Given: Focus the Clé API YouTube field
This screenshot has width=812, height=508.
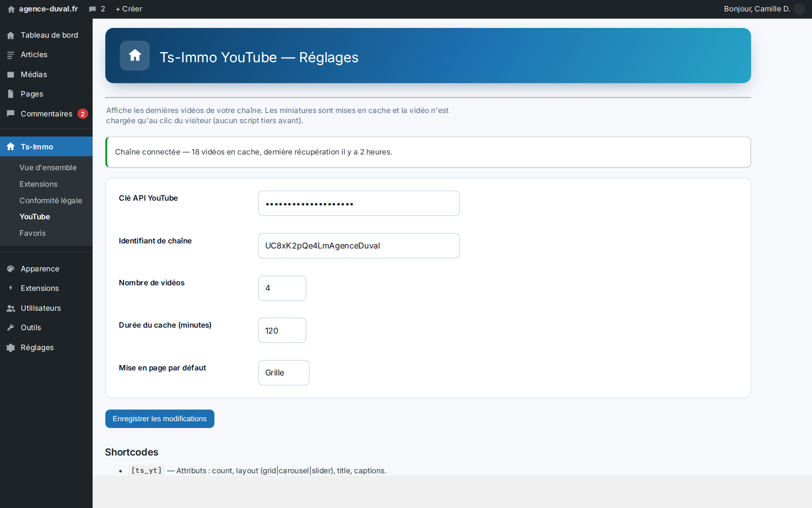Looking at the screenshot, I should (359, 203).
